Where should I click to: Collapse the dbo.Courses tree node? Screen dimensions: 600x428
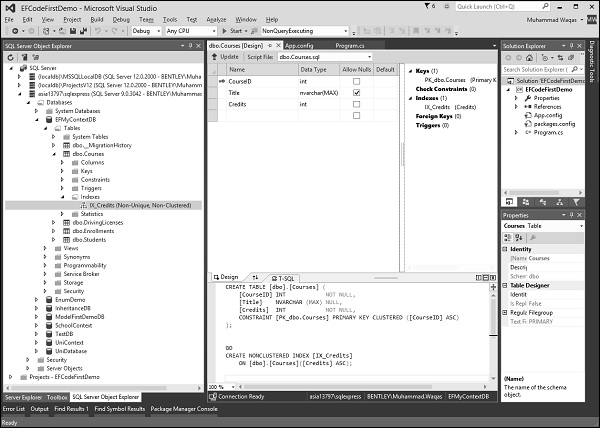coord(53,154)
